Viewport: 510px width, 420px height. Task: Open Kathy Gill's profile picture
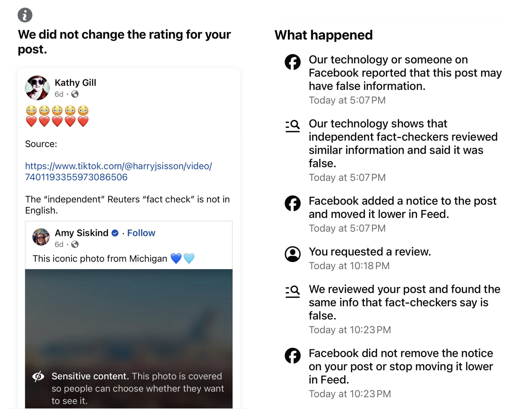(37, 88)
